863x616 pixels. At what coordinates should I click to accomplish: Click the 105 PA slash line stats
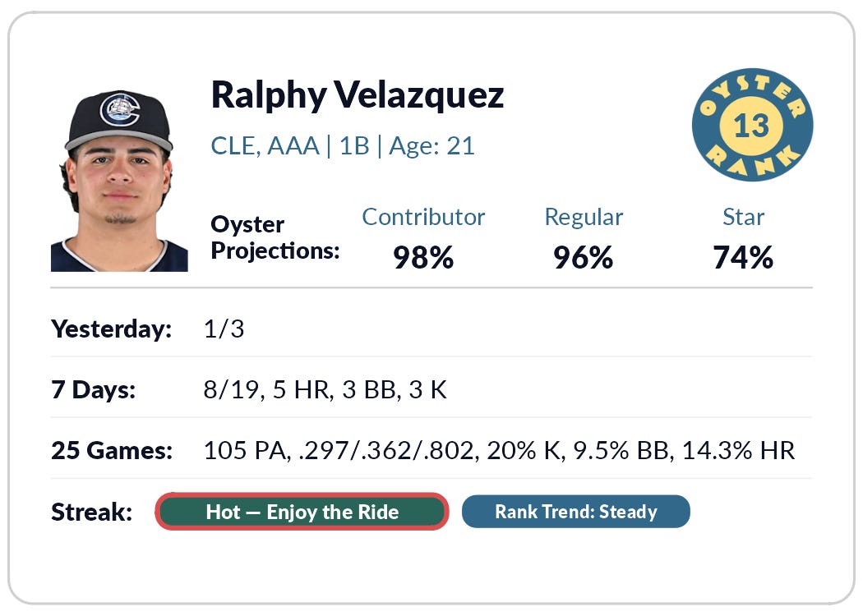499,450
